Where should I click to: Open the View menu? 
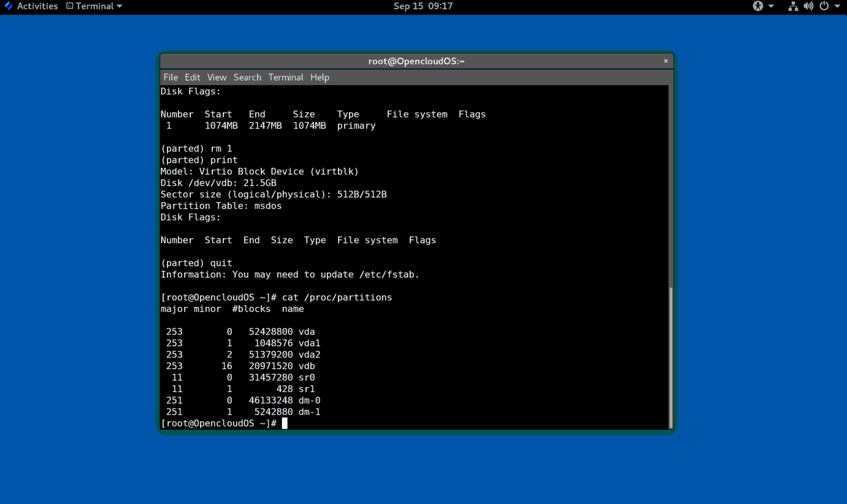pyautogui.click(x=217, y=77)
